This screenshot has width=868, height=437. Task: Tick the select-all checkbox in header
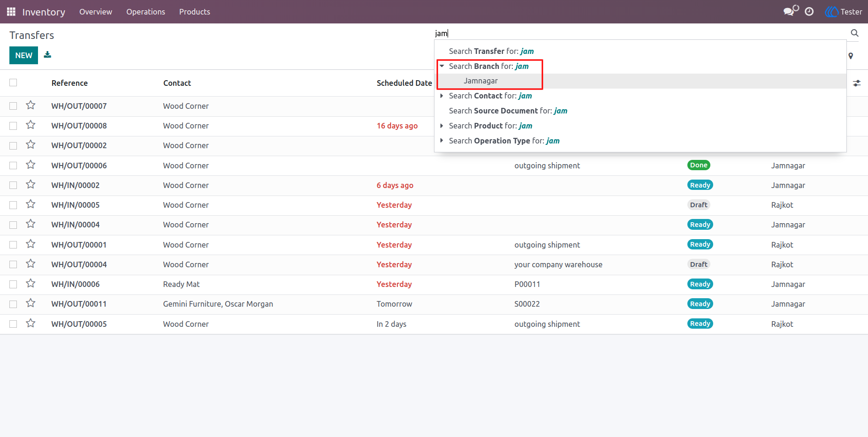point(13,83)
